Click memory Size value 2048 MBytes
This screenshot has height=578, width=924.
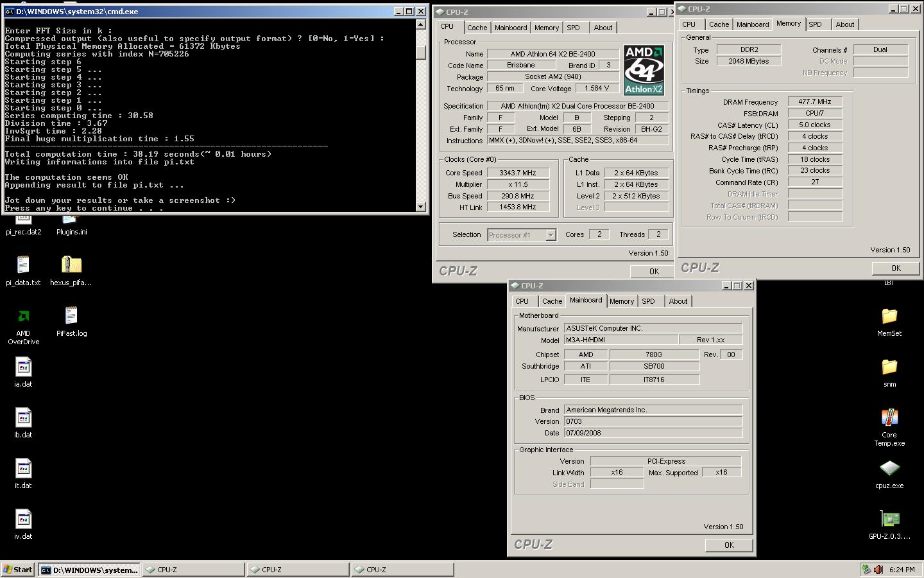pos(749,61)
